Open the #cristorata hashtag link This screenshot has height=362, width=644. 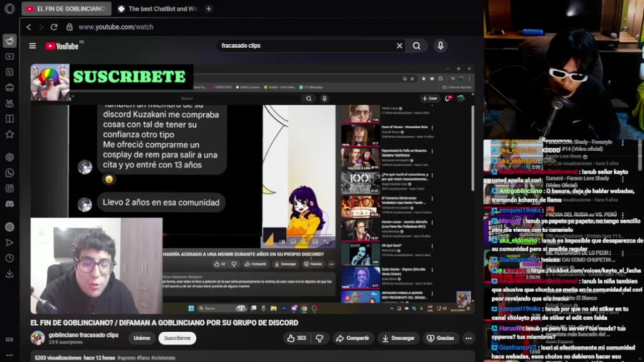(x=164, y=358)
